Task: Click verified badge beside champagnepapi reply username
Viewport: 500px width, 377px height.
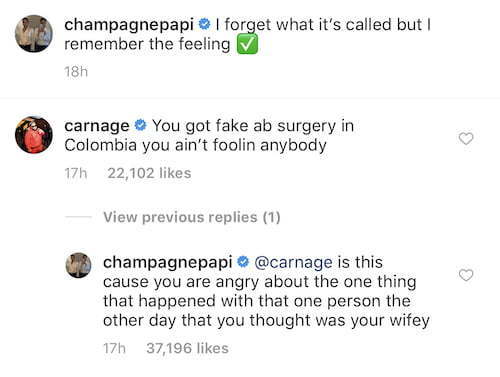Action: tap(243, 262)
